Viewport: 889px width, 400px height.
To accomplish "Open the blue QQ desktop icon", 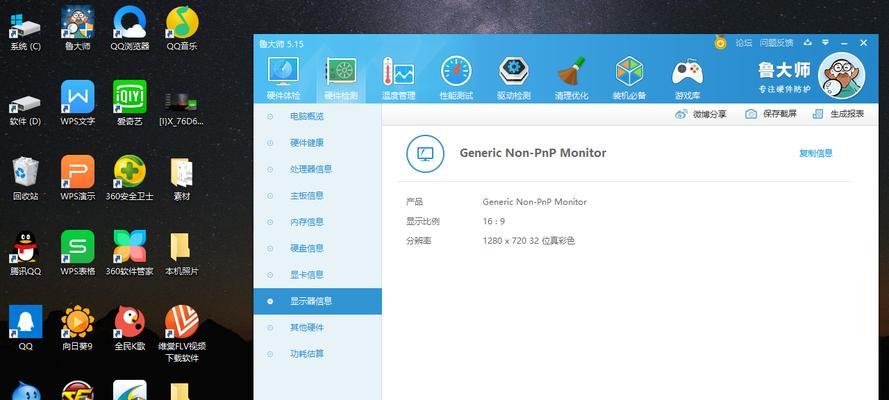I will pyautogui.click(x=26, y=329).
